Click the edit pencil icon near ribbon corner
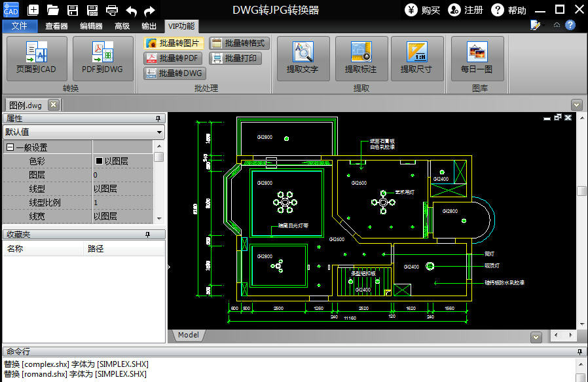 tap(536, 25)
